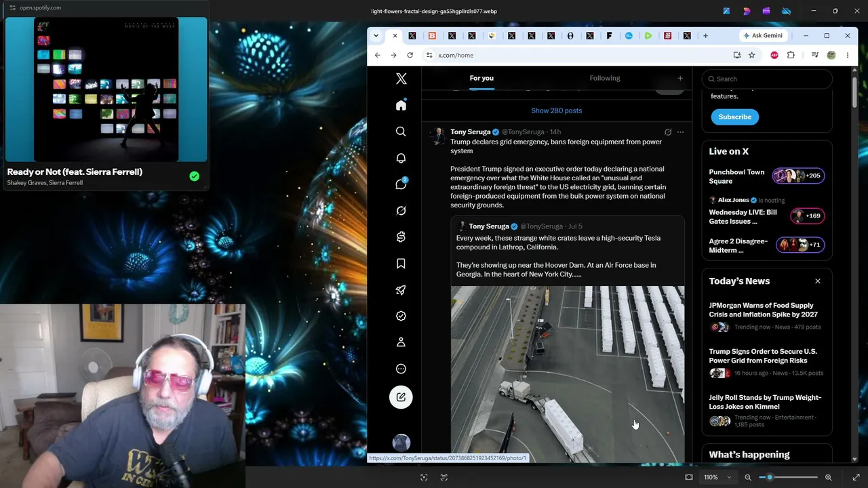Switch to the orange B browser tab
Screen dimensions: 868x488
tap(432, 35)
